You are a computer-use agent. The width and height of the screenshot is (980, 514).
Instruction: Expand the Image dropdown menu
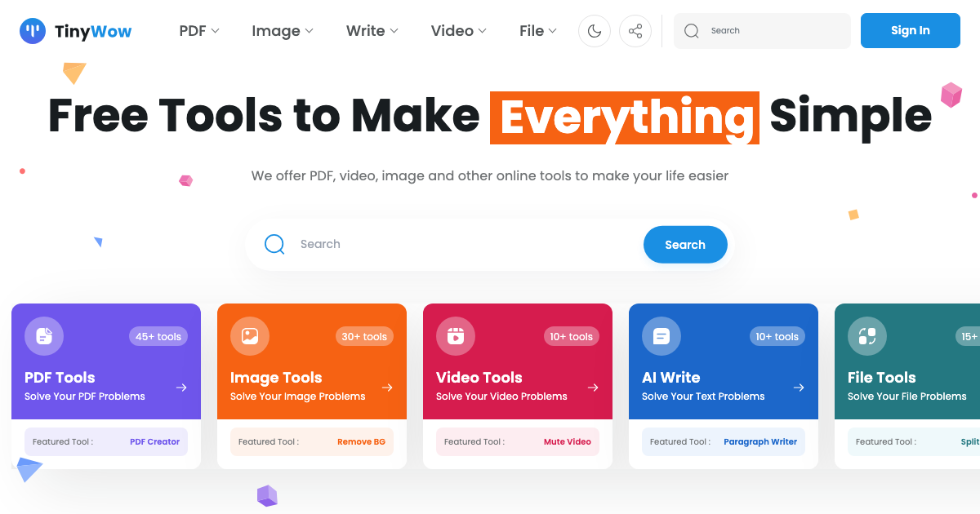pyautogui.click(x=282, y=31)
